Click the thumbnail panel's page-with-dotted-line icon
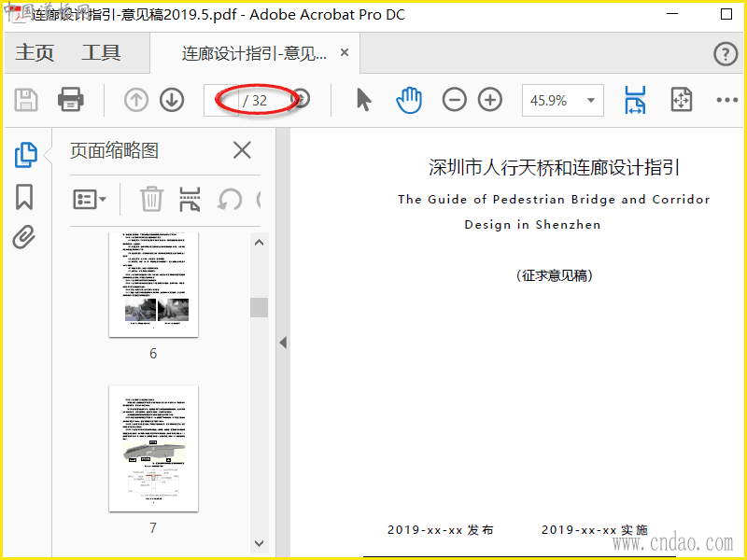The width and height of the screenshot is (747, 560). coord(190,199)
